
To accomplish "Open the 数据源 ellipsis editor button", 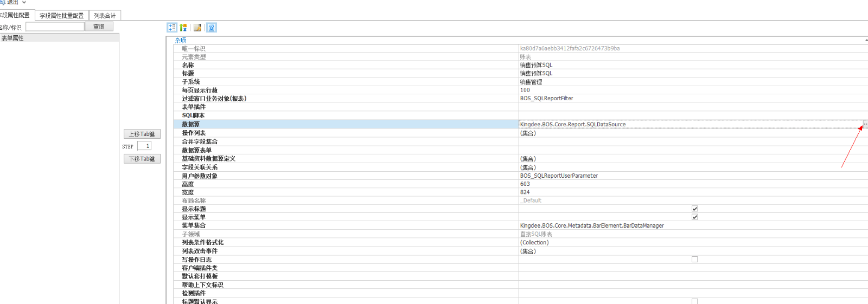I will pyautogui.click(x=865, y=125).
